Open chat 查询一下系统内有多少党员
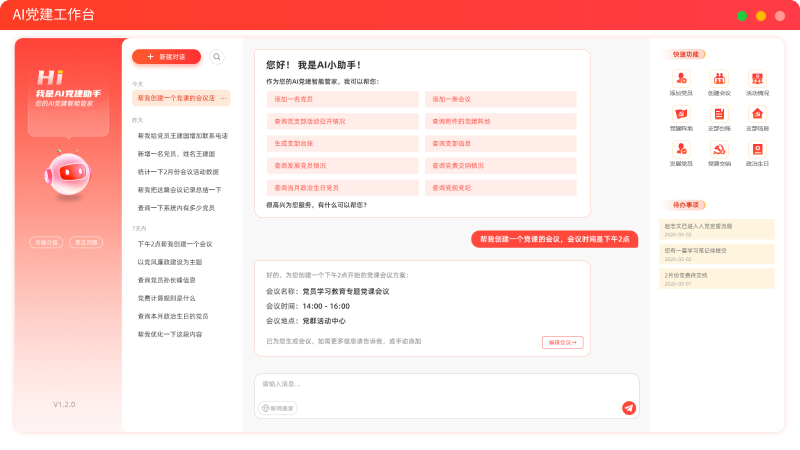800x450 pixels. (x=176, y=208)
